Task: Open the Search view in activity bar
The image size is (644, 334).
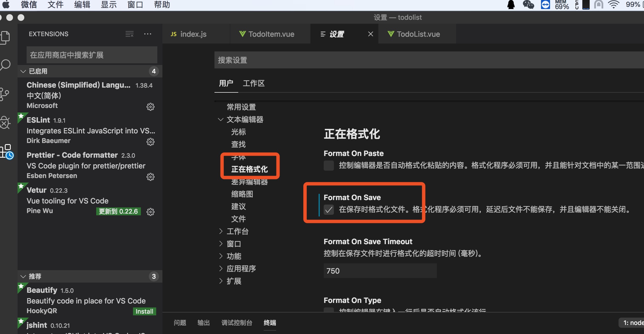Action: click(x=6, y=65)
